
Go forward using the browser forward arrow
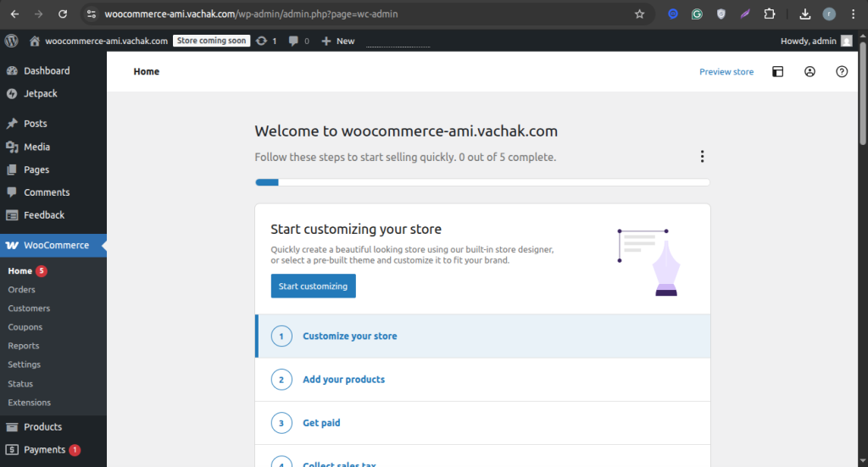coord(39,14)
